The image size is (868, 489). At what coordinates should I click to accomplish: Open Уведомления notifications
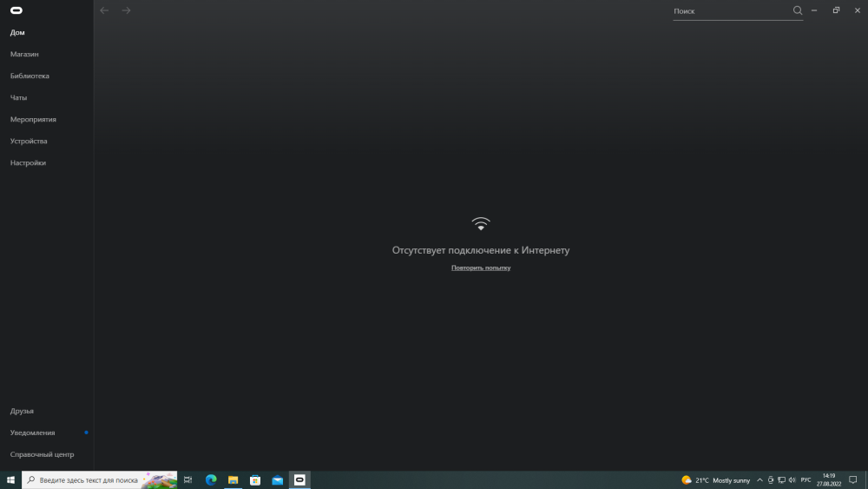tap(32, 433)
